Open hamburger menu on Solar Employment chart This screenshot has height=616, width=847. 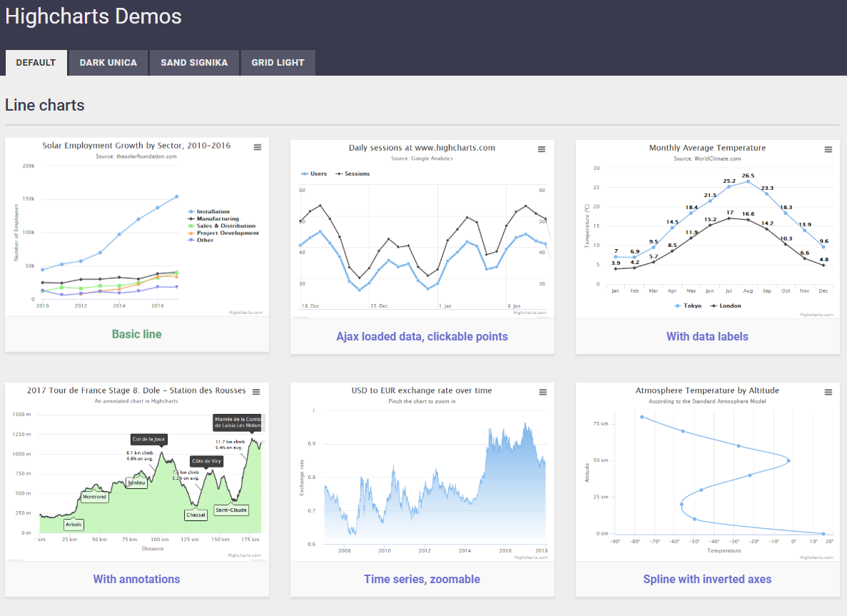tap(258, 147)
